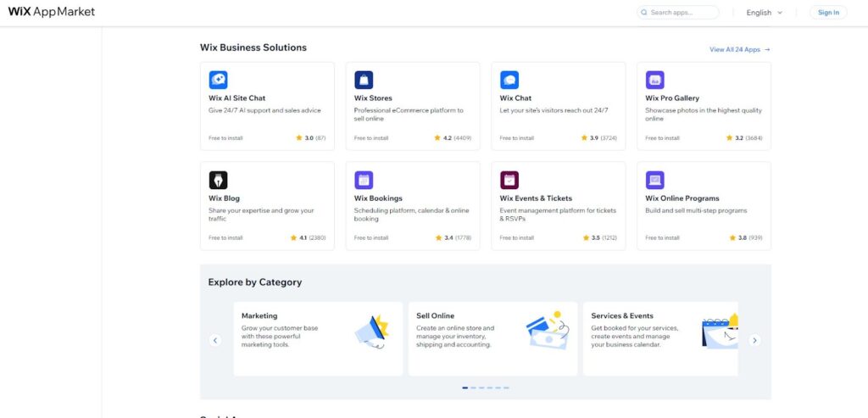Viewport: 868px width, 418px height.
Task: Open the Wix Online Programs icon
Action: [655, 180]
